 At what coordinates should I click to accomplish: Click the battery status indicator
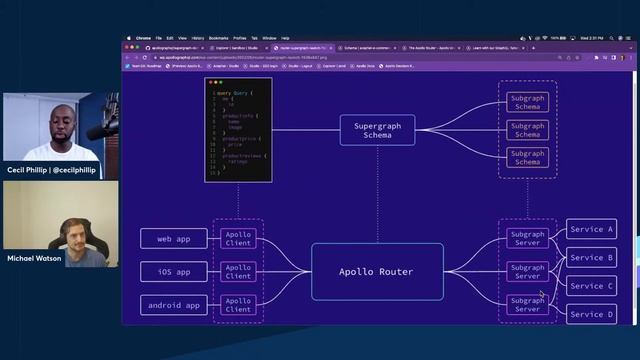pyautogui.click(x=559, y=38)
